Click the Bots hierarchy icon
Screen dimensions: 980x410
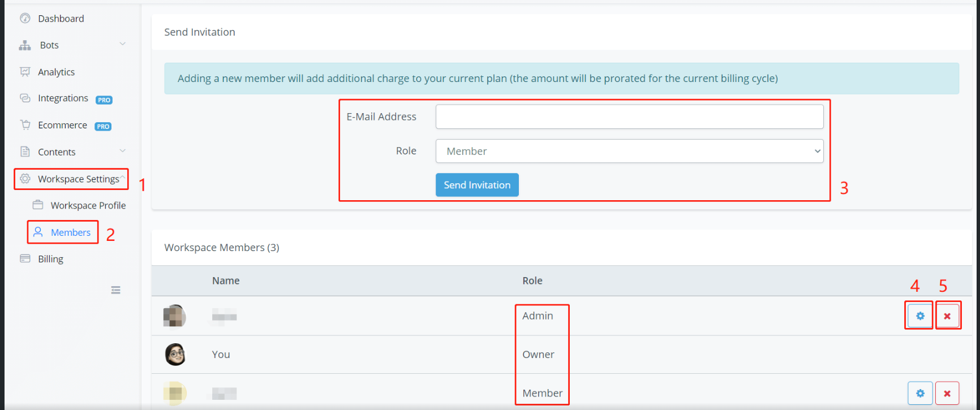pyautogui.click(x=25, y=45)
